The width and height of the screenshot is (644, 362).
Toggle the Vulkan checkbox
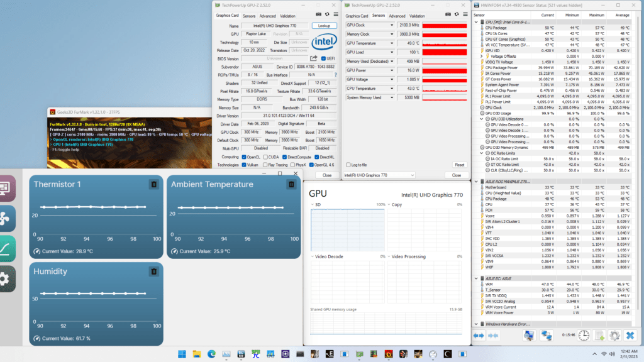pyautogui.click(x=244, y=165)
